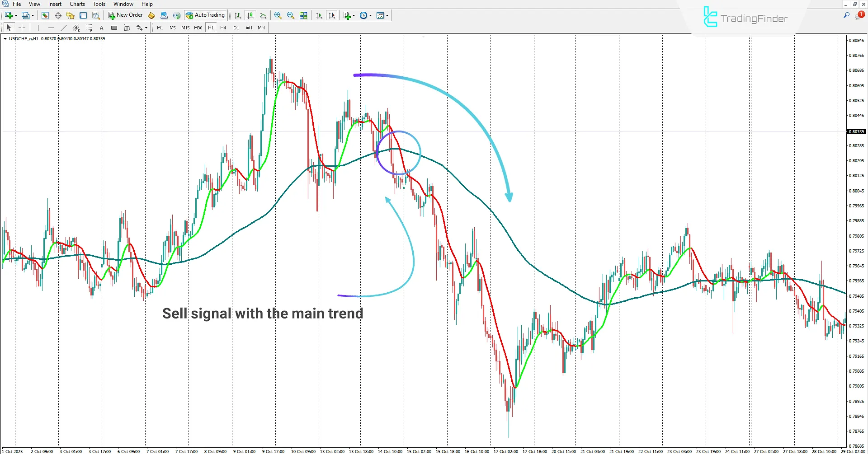Enable auto scroll to chart end
Viewport: 868px width, 454px height.
[x=319, y=15]
